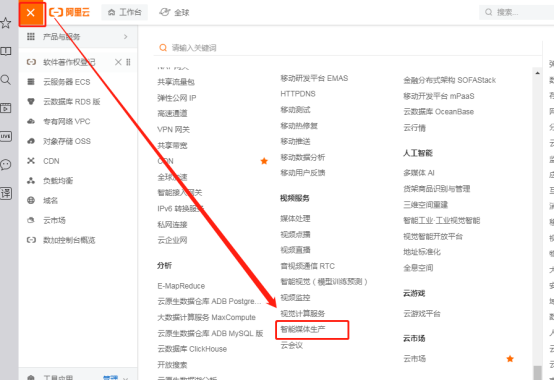Click the ECS server icon
The image size is (554, 381).
click(31, 82)
